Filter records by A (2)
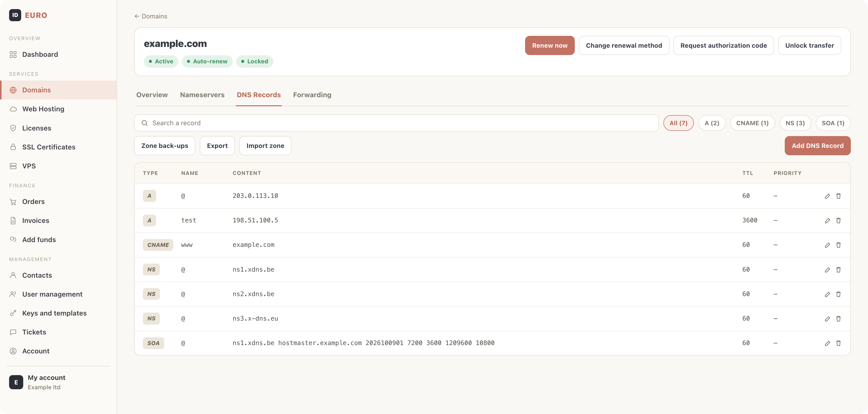The image size is (868, 414). coord(712,123)
